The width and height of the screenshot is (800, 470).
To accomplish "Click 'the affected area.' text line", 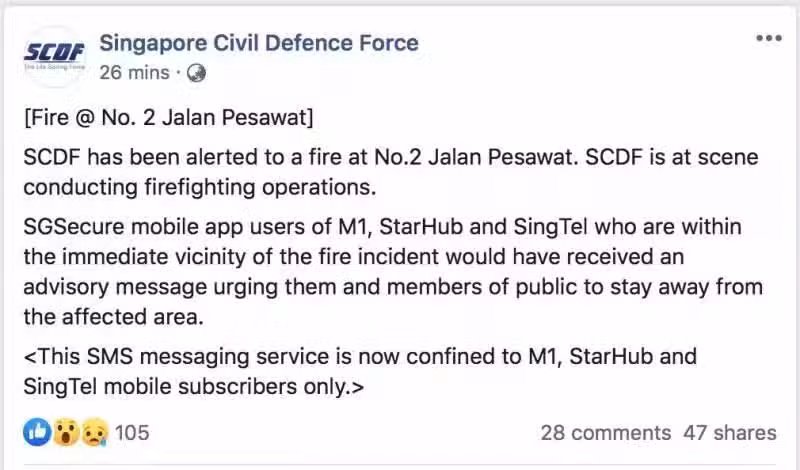I will click(113, 317).
